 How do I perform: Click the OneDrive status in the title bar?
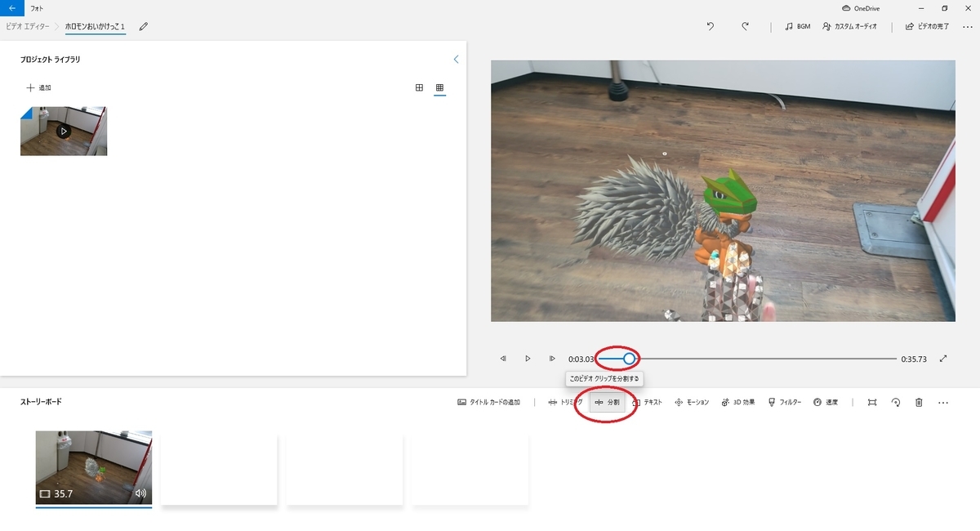click(x=860, y=8)
